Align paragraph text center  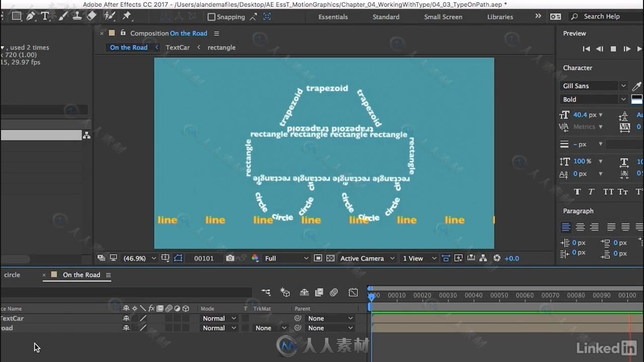(x=580, y=227)
